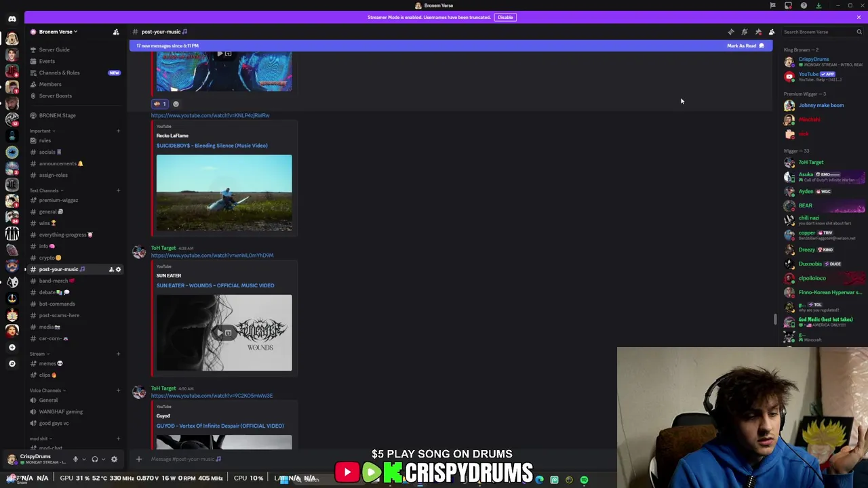
Task: Open the flag icon in the title bar
Action: 772,5
